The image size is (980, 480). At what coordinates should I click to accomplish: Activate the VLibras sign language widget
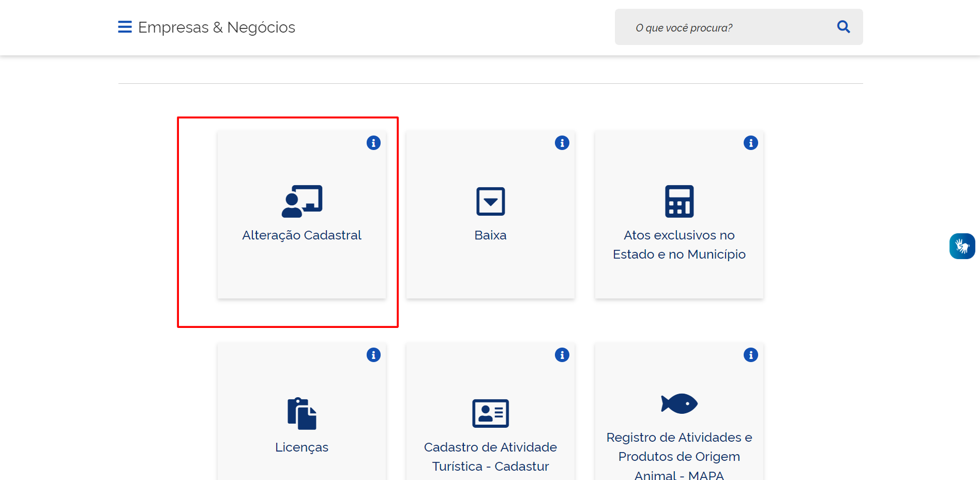(962, 246)
